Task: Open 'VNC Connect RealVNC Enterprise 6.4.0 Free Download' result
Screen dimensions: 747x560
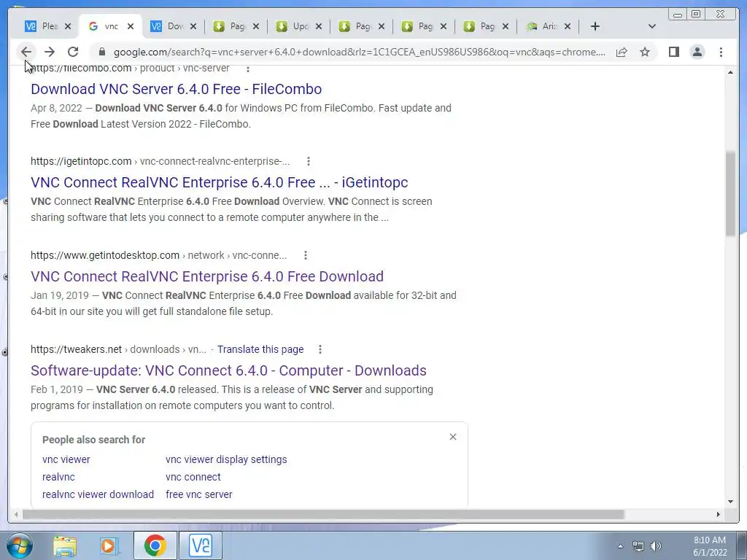Action: [x=207, y=276]
